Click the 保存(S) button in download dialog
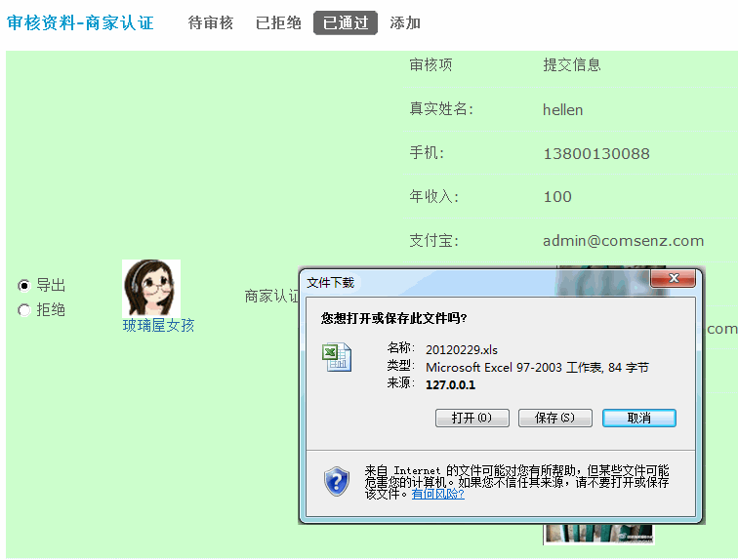 point(554,418)
